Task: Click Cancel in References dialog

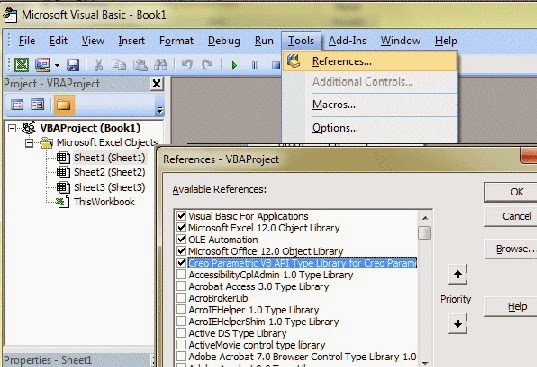Action: (x=512, y=216)
